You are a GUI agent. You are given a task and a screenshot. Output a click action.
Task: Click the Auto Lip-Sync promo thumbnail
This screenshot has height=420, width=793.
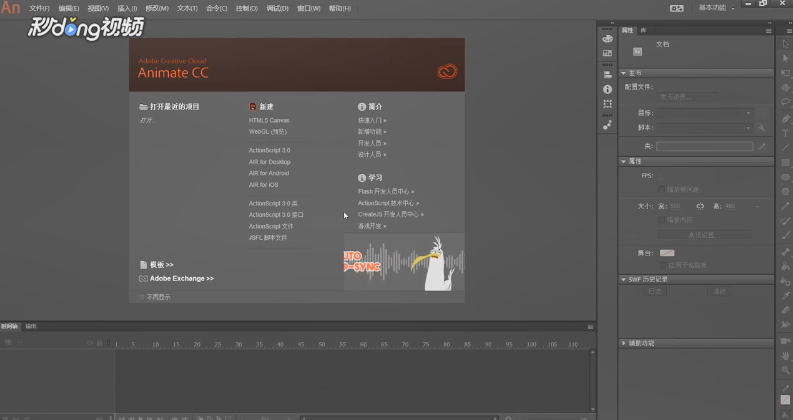(404, 262)
